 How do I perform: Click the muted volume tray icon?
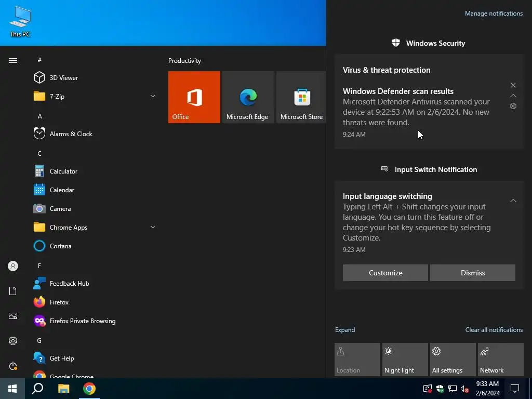pyautogui.click(x=465, y=389)
